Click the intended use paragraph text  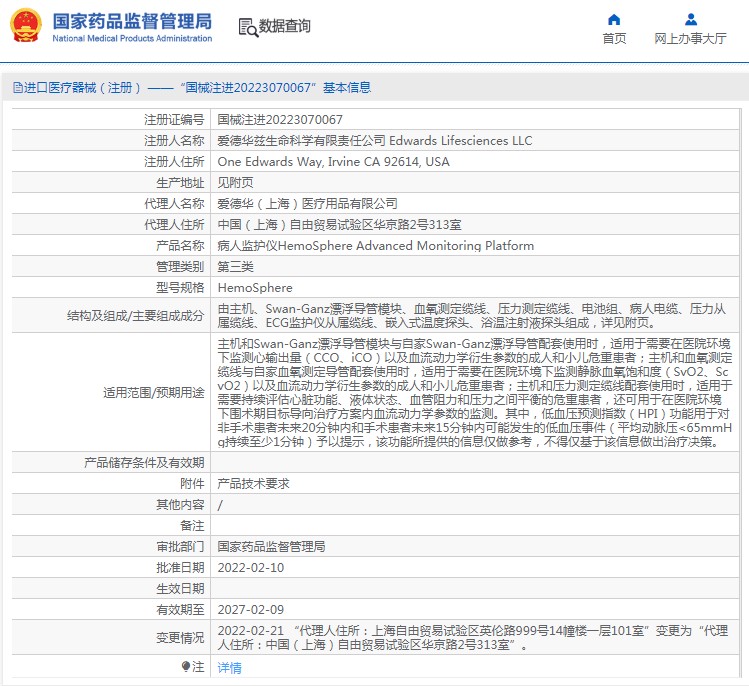(x=475, y=392)
